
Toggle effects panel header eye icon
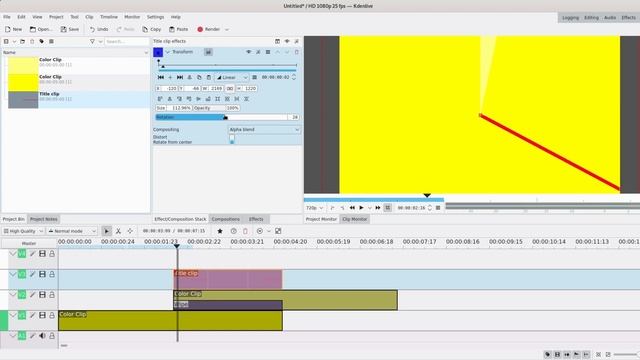287,41
